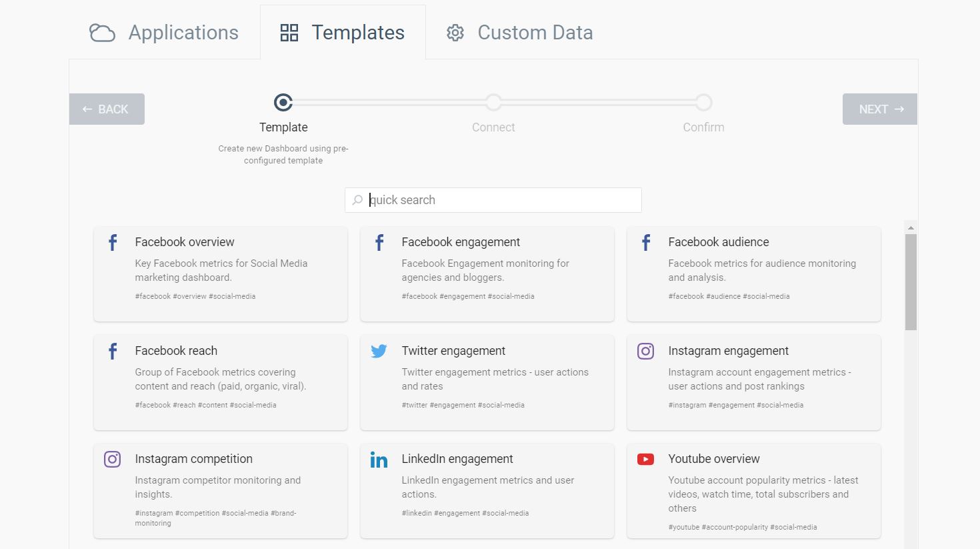This screenshot has width=980, height=549.
Task: Focus the quick search field
Action: pyautogui.click(x=493, y=200)
